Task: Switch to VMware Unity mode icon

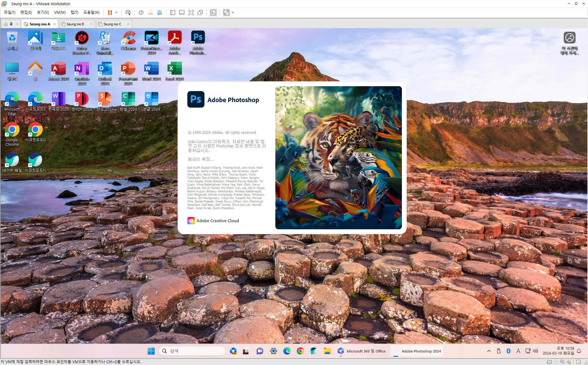Action: 200,13
